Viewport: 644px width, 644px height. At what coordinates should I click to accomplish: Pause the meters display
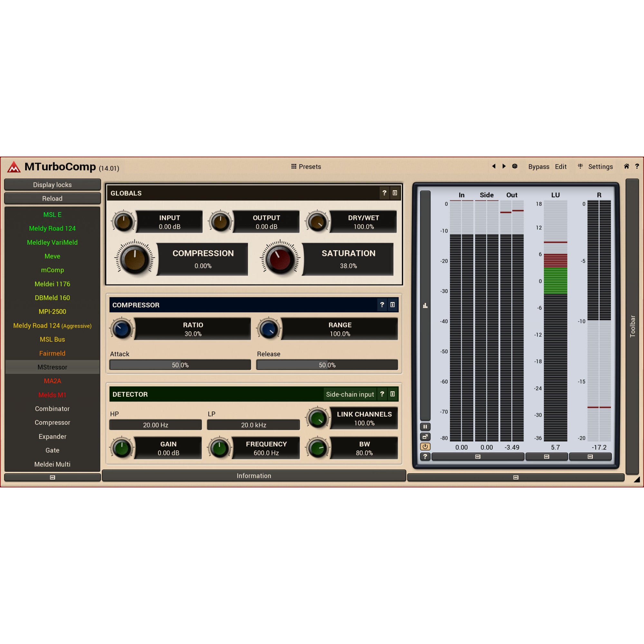(x=425, y=427)
